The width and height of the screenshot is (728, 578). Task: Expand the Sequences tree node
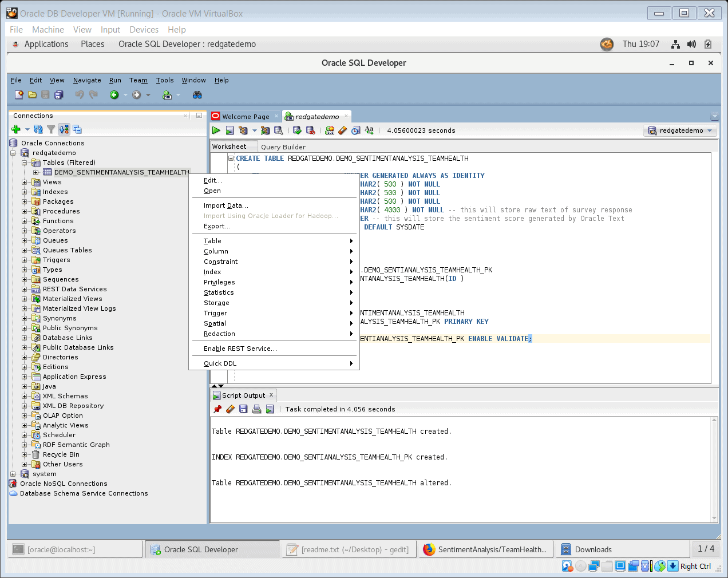tap(25, 279)
